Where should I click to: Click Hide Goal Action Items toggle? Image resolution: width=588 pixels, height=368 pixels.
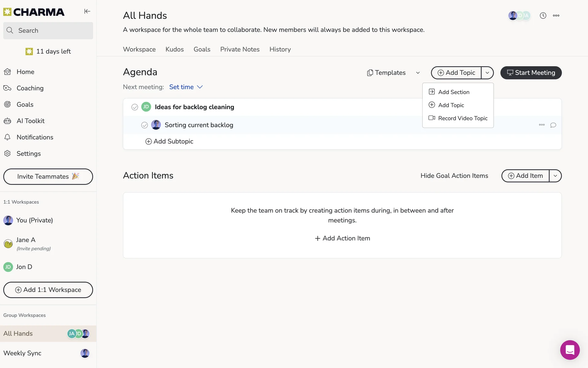point(454,176)
